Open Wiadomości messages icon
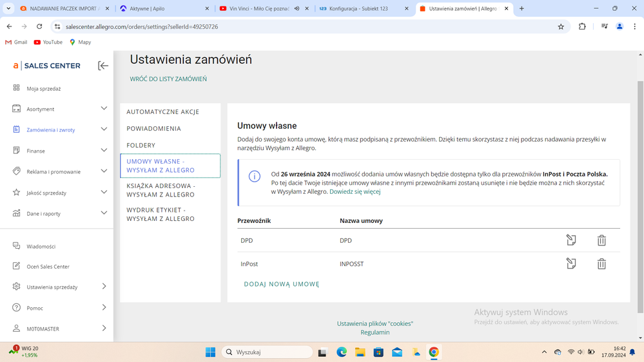The width and height of the screenshot is (644, 362). click(16, 246)
